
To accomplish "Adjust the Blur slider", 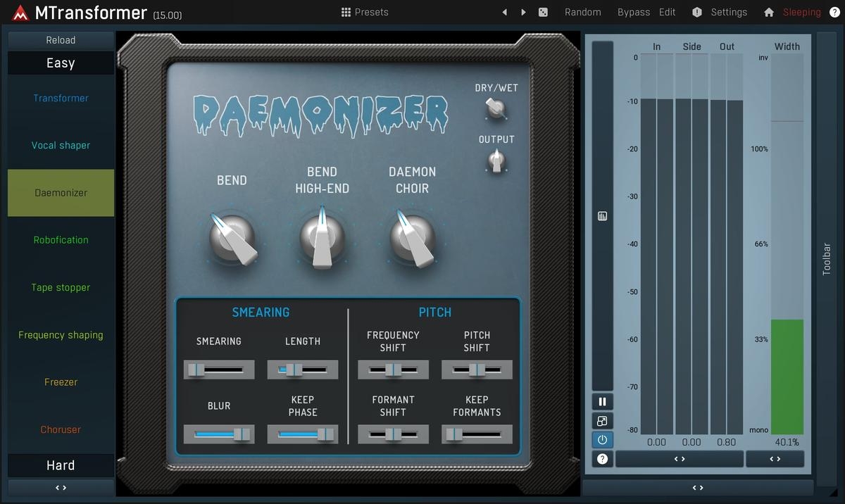I will point(219,434).
